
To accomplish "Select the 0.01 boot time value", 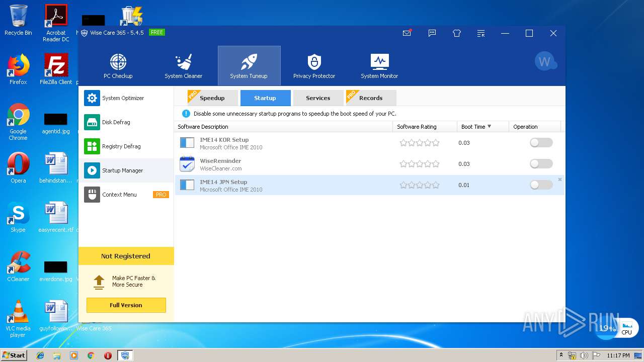I will [x=464, y=185].
